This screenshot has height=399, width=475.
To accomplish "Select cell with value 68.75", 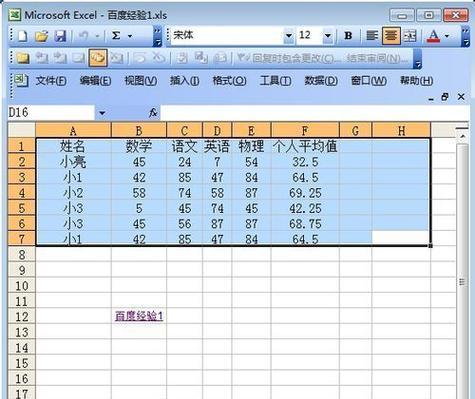I will point(305,224).
